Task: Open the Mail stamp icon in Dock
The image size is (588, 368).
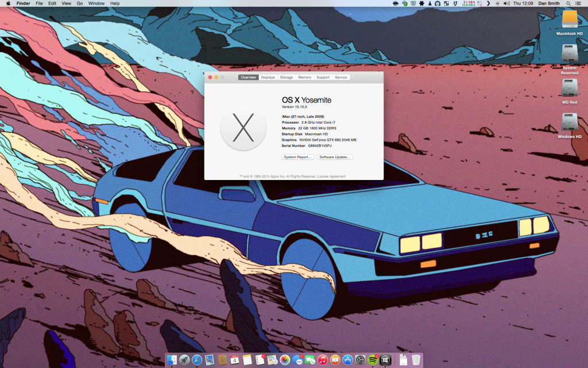Action: point(209,360)
